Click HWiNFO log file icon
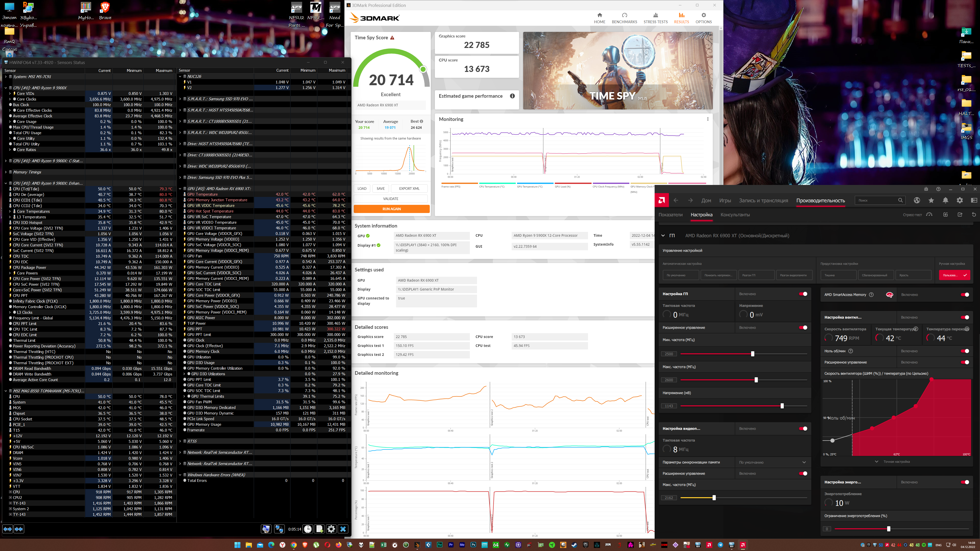Image resolution: width=980 pixels, height=551 pixels. (320, 529)
